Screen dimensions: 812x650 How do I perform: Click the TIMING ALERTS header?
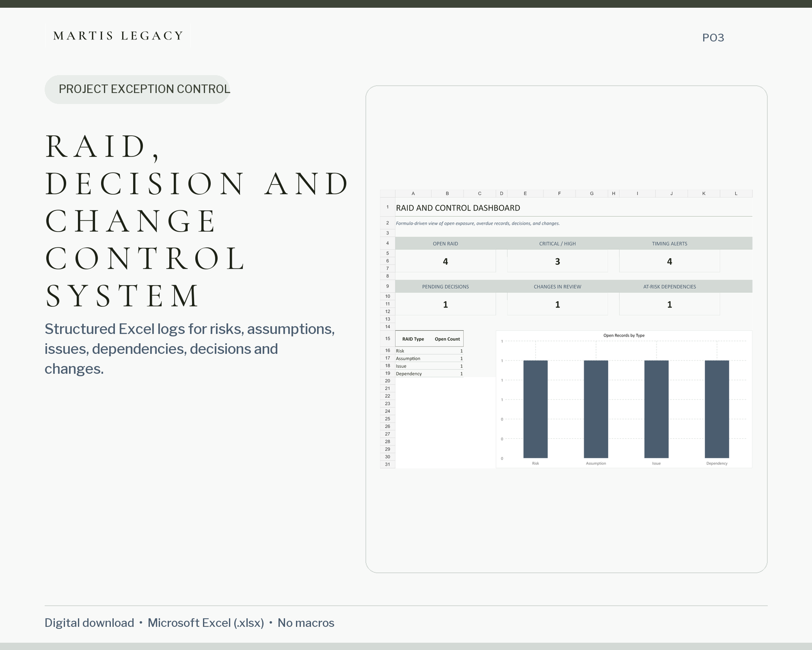pyautogui.click(x=669, y=244)
